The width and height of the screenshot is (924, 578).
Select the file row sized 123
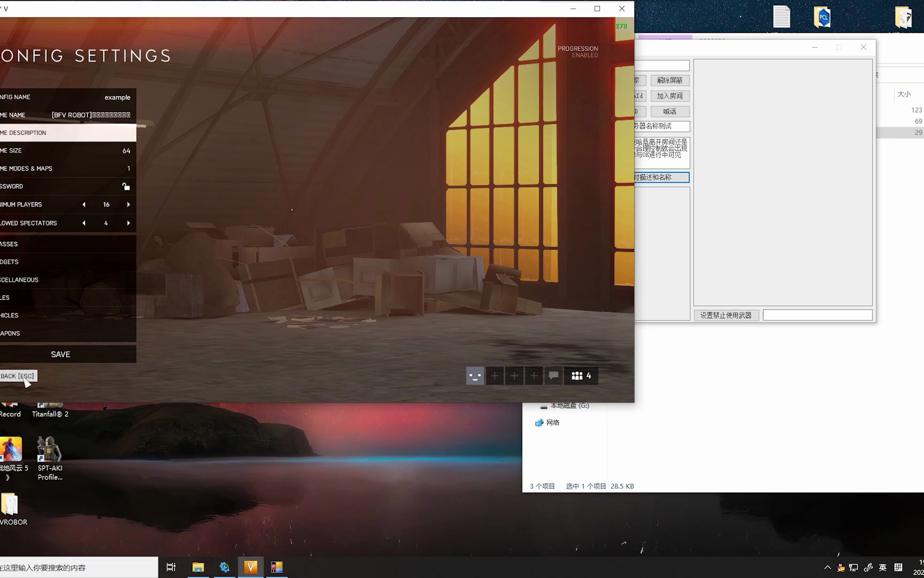click(x=900, y=110)
